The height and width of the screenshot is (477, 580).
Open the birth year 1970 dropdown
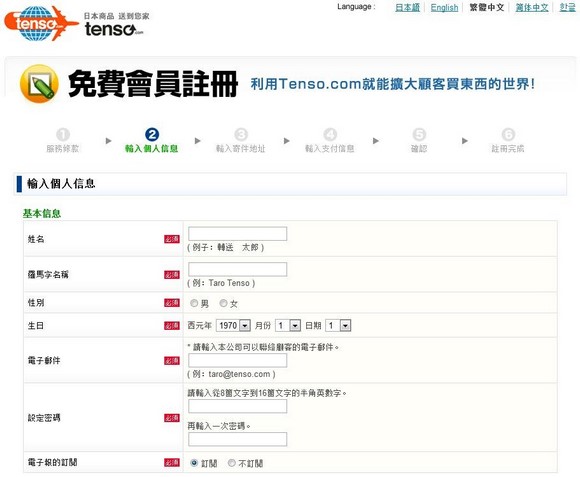tap(233, 325)
